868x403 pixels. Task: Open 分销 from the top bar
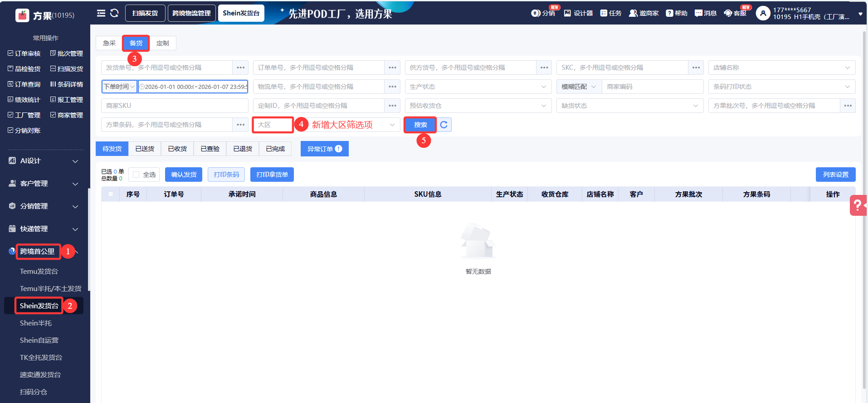click(543, 13)
